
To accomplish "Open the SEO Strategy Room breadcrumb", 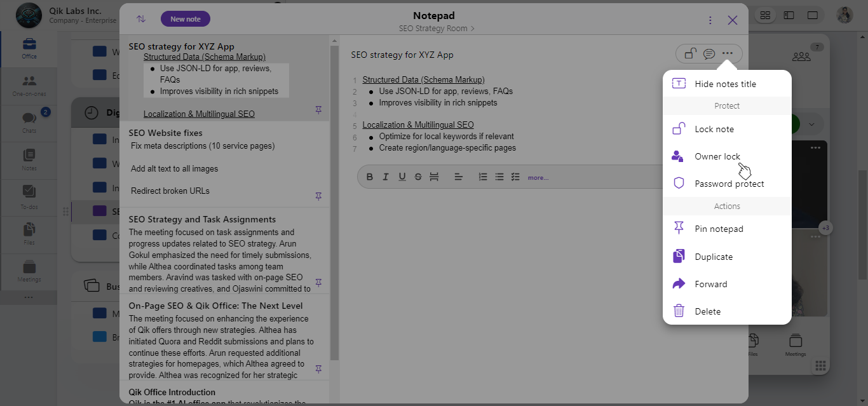I will [x=436, y=29].
